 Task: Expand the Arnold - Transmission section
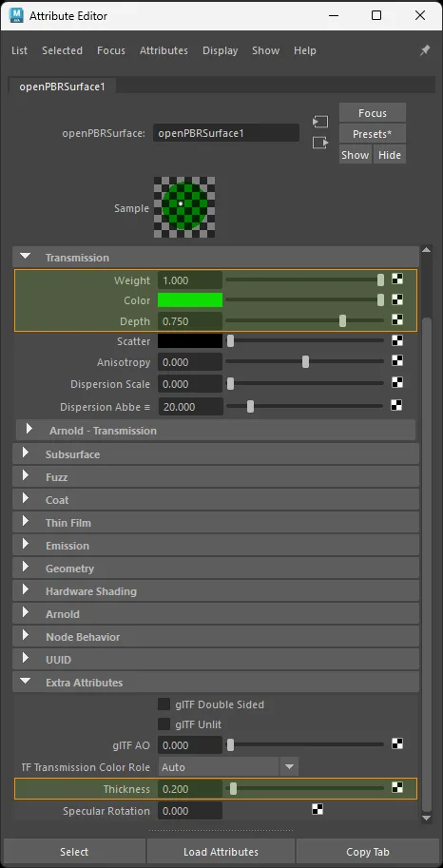click(x=29, y=429)
